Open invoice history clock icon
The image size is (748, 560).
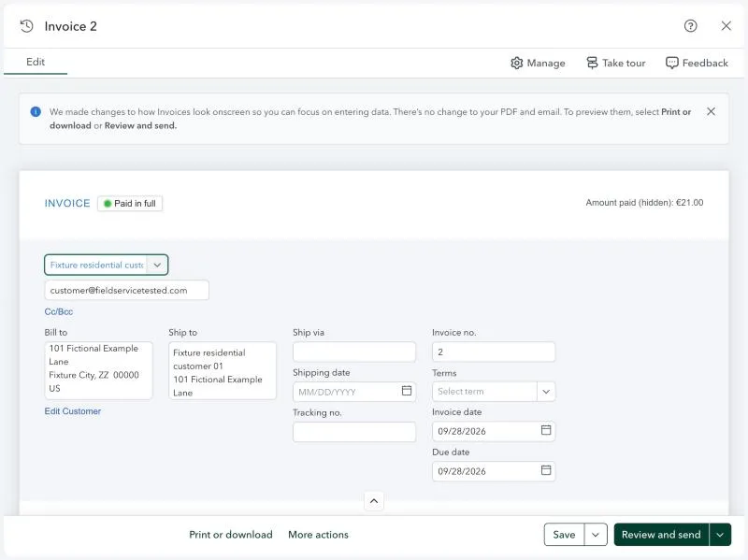[27, 26]
